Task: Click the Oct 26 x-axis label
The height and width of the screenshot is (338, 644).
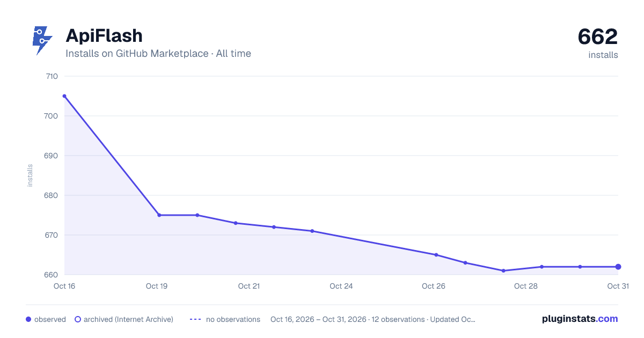Action: click(434, 286)
